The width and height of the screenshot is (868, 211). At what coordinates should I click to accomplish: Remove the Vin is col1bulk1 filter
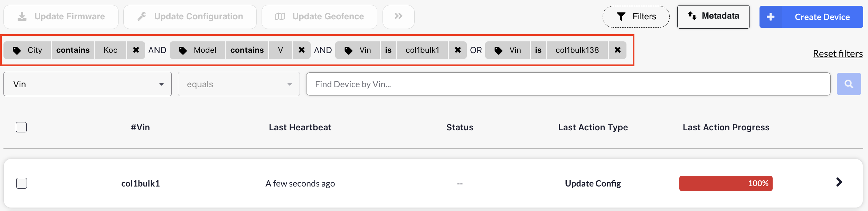coord(457,50)
